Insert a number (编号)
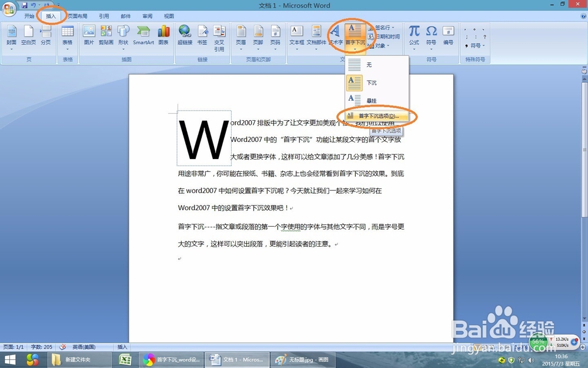This screenshot has height=368, width=588. click(448, 36)
